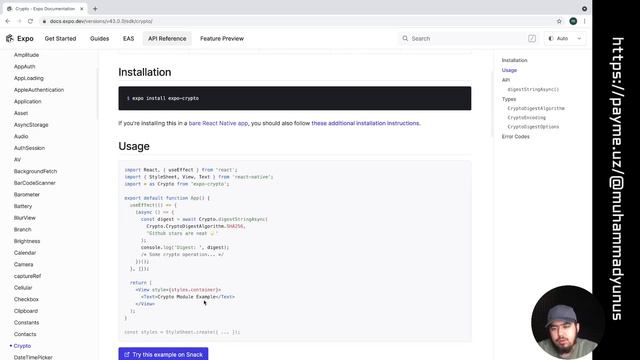Close the Crypto Expo Documentation tab
This screenshot has height=360, width=640.
click(x=82, y=9)
